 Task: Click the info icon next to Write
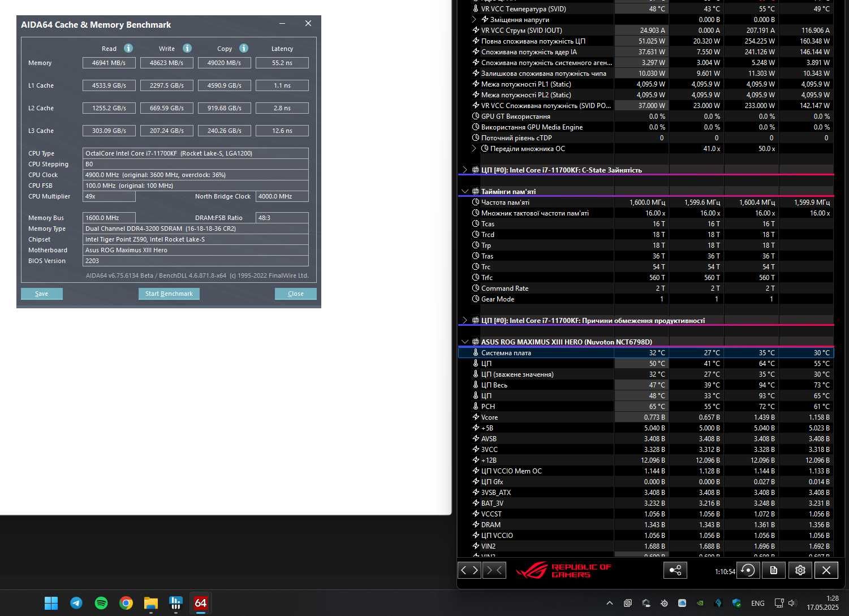click(187, 48)
